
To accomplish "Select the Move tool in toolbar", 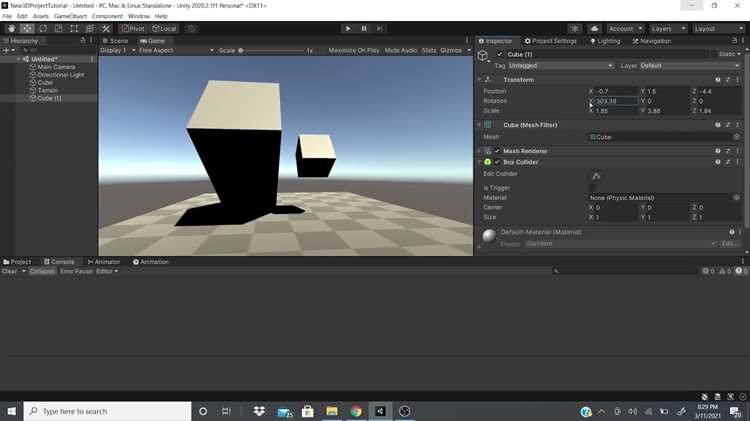I will click(x=27, y=29).
